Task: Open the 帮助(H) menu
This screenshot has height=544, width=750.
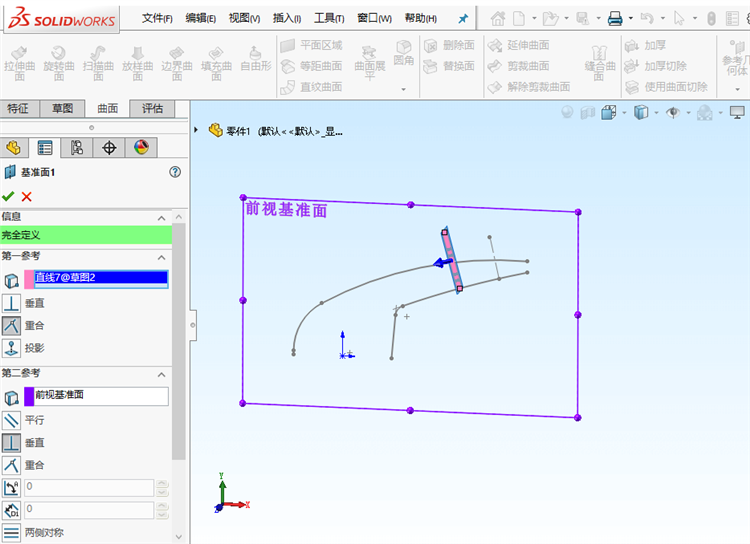Action: 420,18
